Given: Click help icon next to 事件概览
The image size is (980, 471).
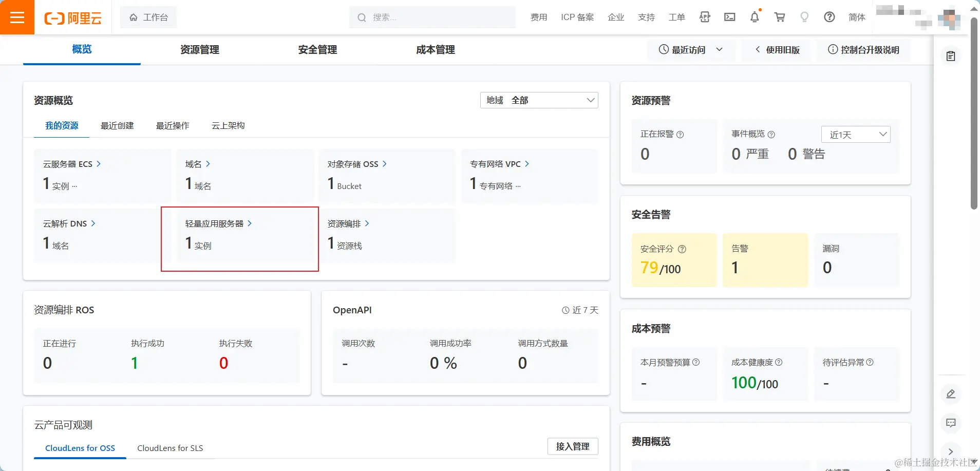Looking at the screenshot, I should click(771, 135).
